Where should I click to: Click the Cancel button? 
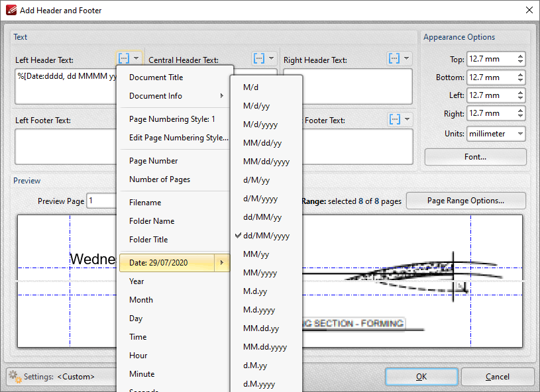[x=498, y=377]
